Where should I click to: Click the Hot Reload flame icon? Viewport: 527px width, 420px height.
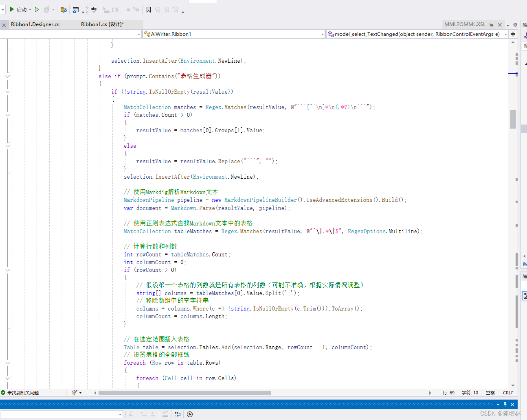pyautogui.click(x=47, y=9)
